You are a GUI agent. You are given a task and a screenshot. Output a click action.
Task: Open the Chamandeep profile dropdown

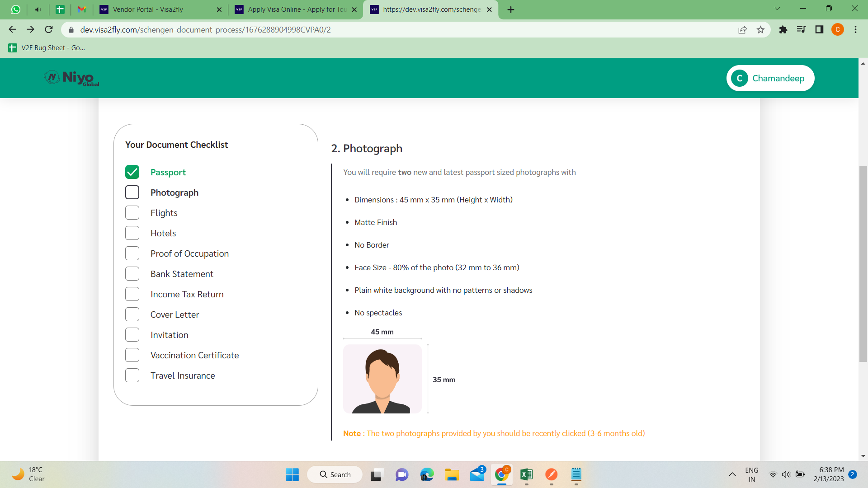770,78
